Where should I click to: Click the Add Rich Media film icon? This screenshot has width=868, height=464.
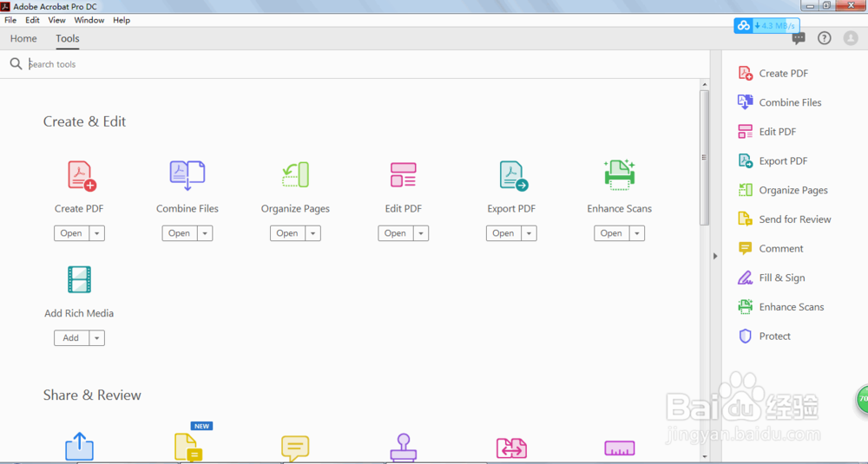tap(79, 279)
